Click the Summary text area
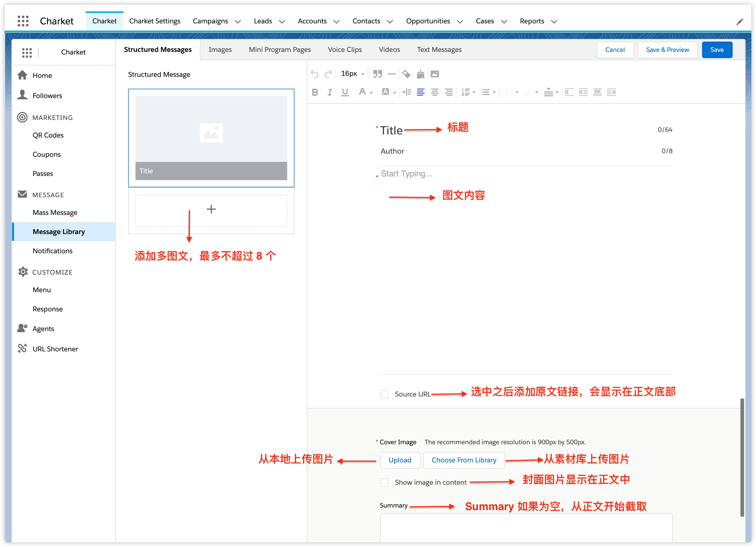The height and width of the screenshot is (547, 756). [526, 528]
